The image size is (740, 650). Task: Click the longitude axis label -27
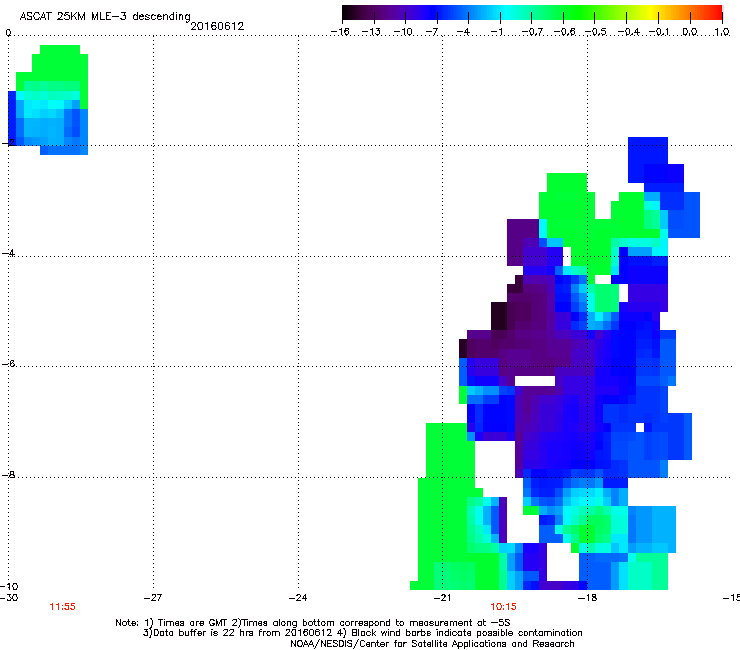152,597
